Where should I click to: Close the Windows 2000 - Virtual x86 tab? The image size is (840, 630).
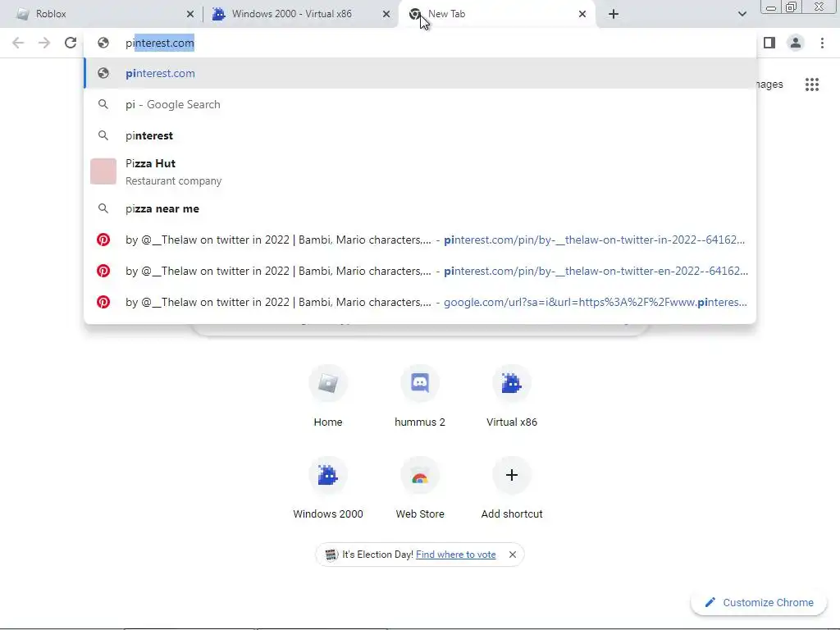click(386, 14)
